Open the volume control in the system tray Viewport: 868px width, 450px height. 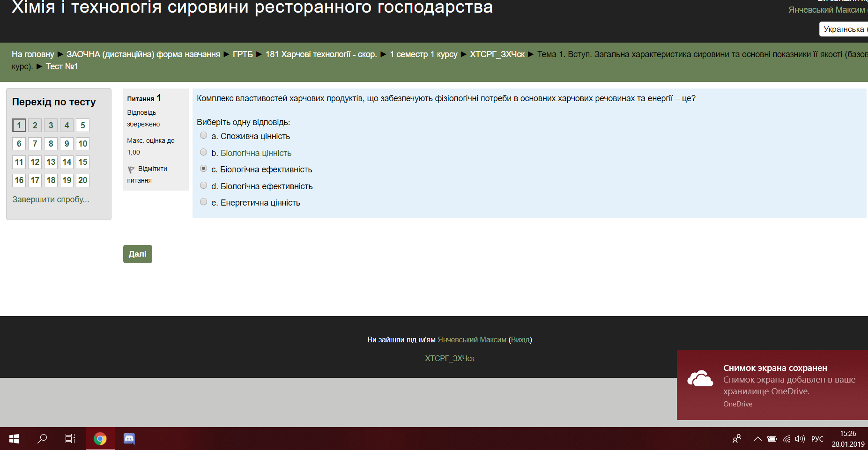point(800,439)
